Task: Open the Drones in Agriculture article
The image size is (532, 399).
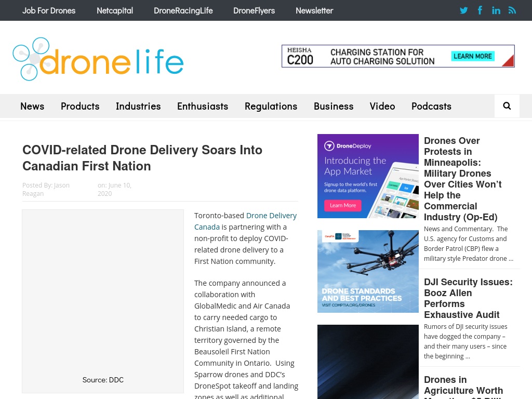Action: [x=463, y=387]
